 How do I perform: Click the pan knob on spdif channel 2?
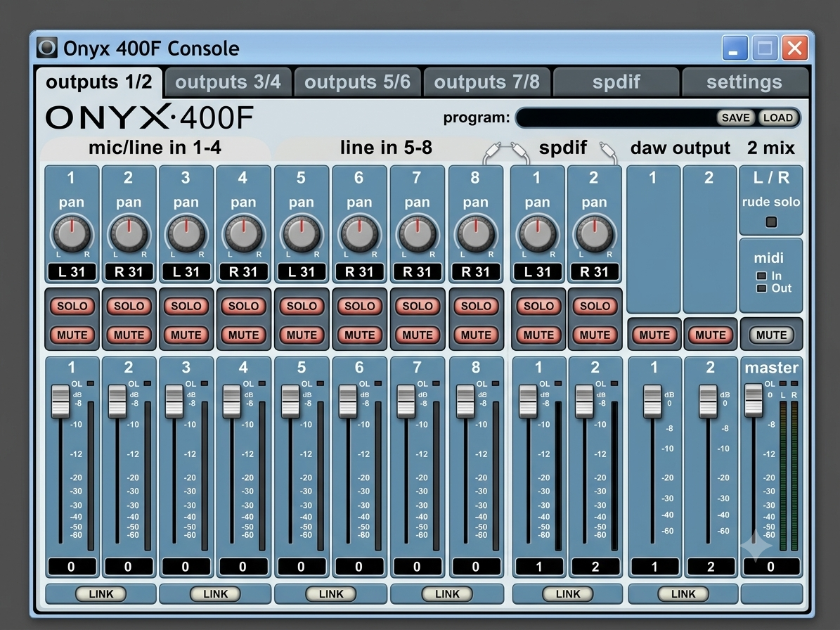coord(595,235)
